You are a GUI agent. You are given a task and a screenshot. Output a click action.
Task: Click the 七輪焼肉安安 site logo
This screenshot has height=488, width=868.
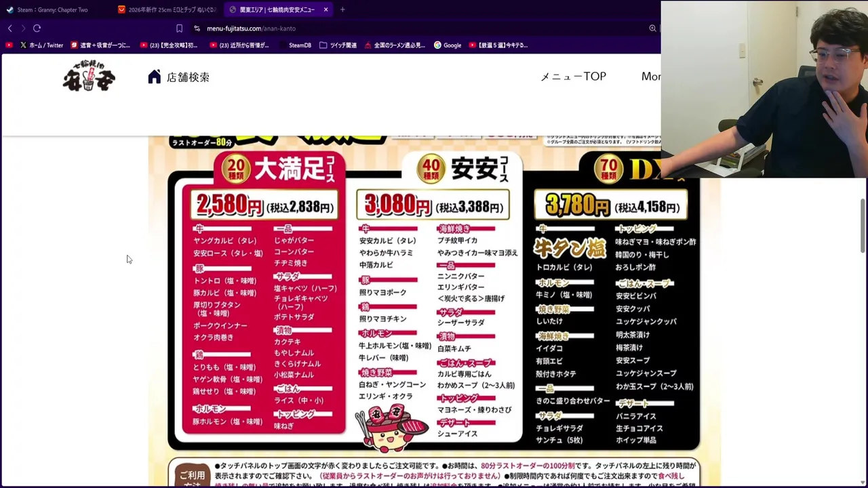click(x=89, y=76)
